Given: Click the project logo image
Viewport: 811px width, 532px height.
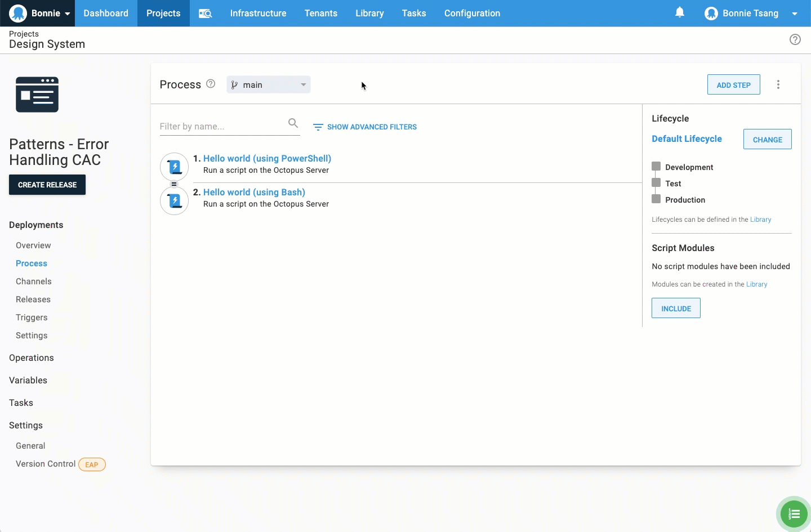Looking at the screenshot, I should point(37,95).
